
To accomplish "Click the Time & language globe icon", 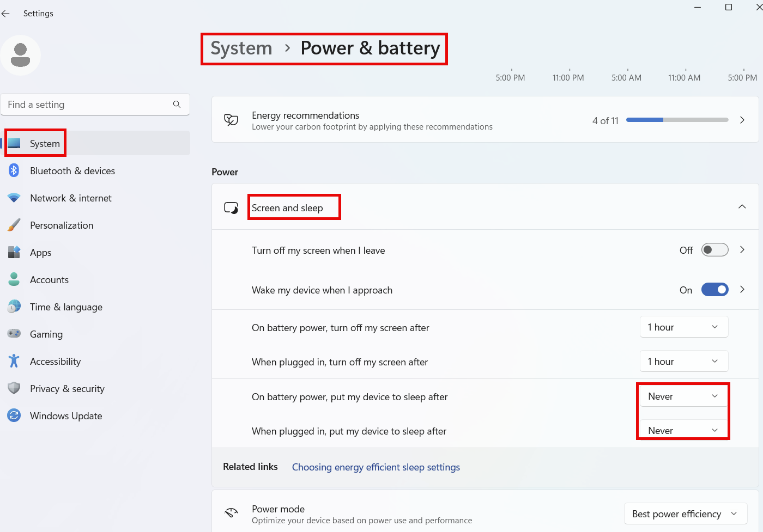I will click(14, 307).
